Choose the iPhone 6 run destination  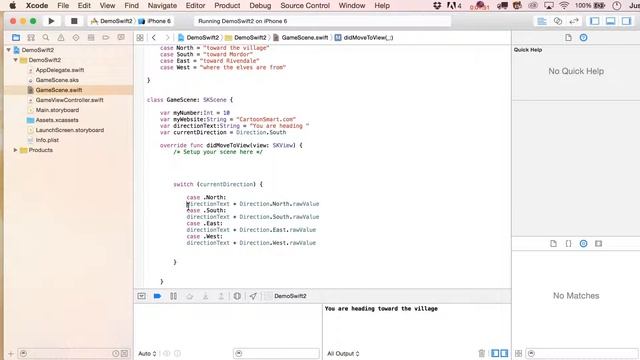pyautogui.click(x=155, y=21)
